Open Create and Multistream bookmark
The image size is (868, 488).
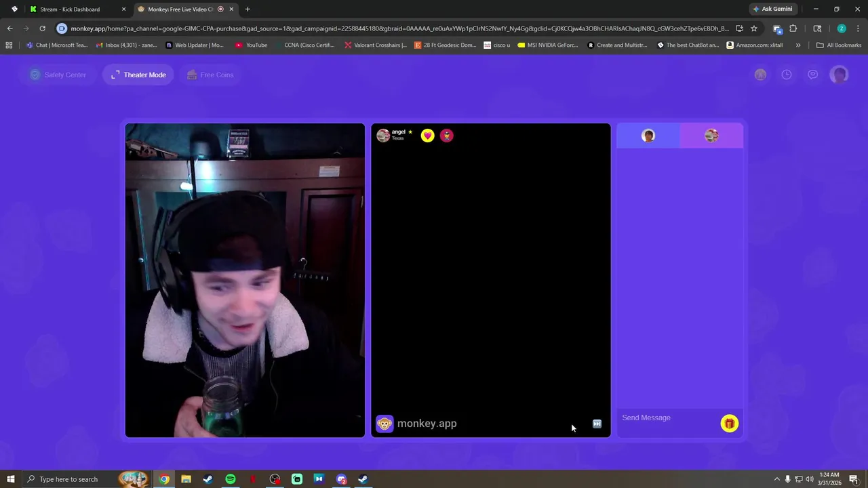[618, 45]
